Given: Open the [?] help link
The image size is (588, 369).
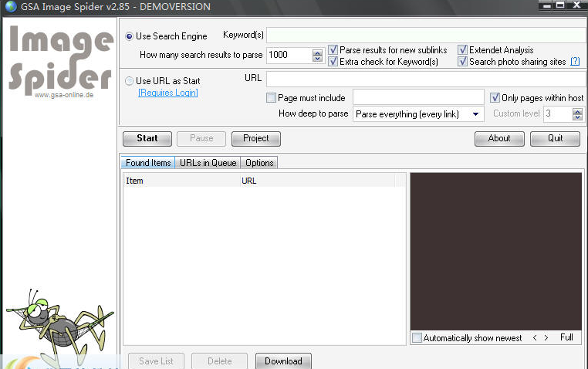Looking at the screenshot, I should point(575,62).
